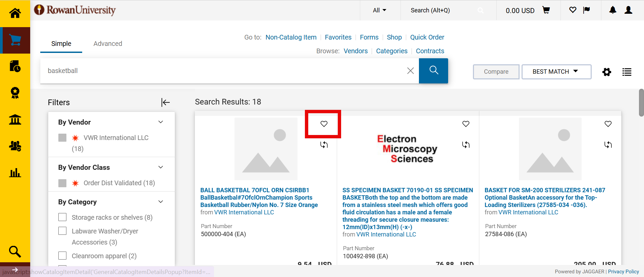Open the Quick Order link
Image resolution: width=644 pixels, height=277 pixels.
(x=427, y=37)
